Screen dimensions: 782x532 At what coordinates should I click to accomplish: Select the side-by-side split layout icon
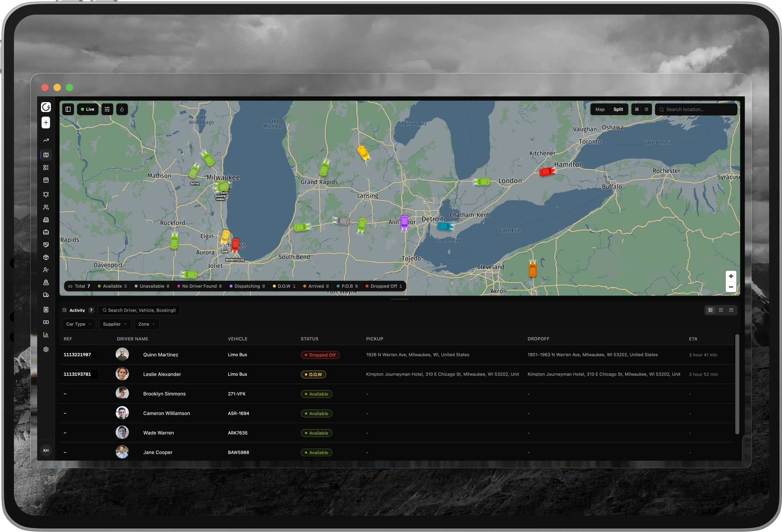(646, 109)
